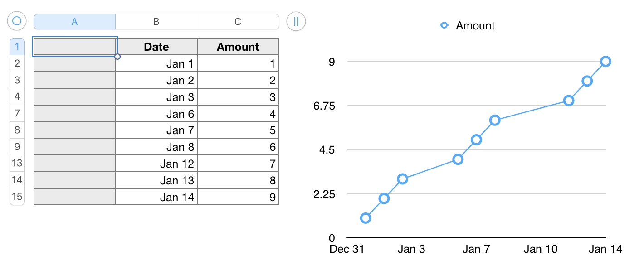Screen dimensions: 644x270
Task: Click the chart data point at value 1
Action: 366,218
